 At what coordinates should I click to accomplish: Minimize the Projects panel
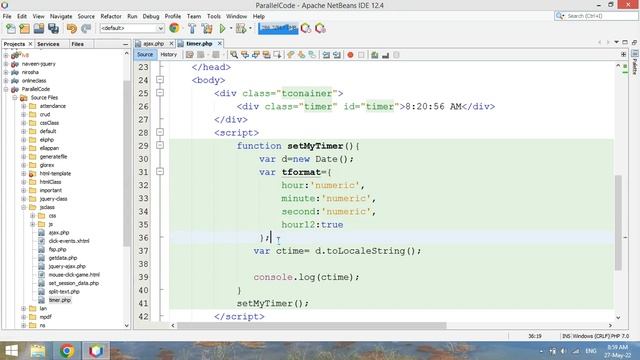(x=125, y=44)
